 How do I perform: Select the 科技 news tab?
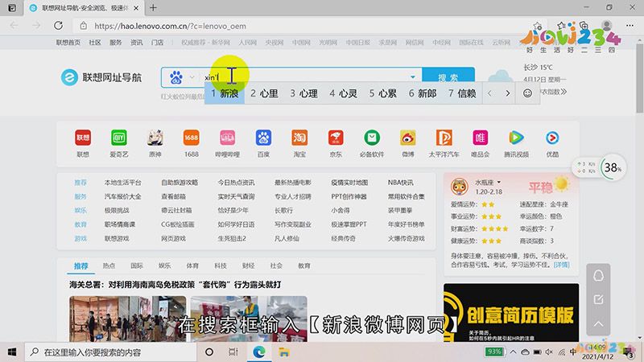coord(221,266)
